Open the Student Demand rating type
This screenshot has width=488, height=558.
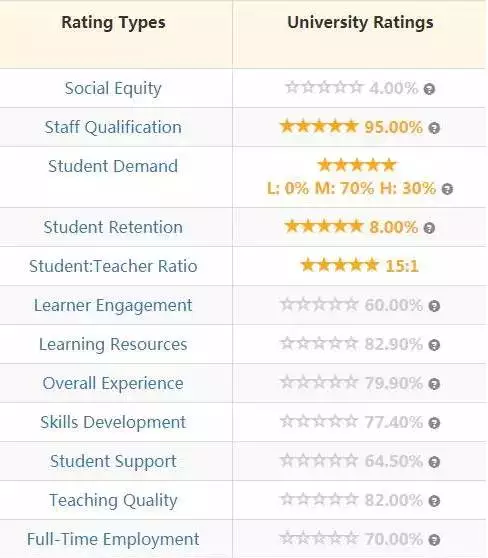[113, 166]
